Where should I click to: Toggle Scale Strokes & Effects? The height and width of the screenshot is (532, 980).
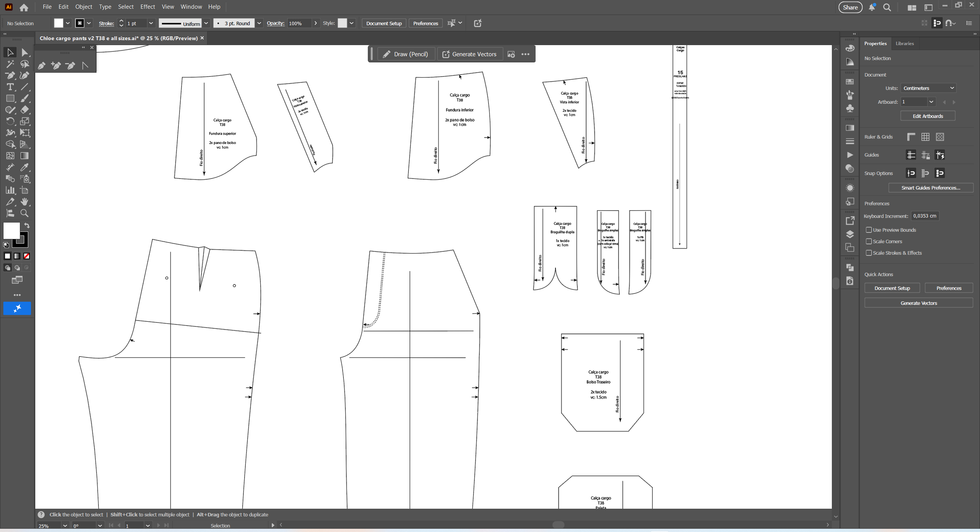(x=869, y=253)
